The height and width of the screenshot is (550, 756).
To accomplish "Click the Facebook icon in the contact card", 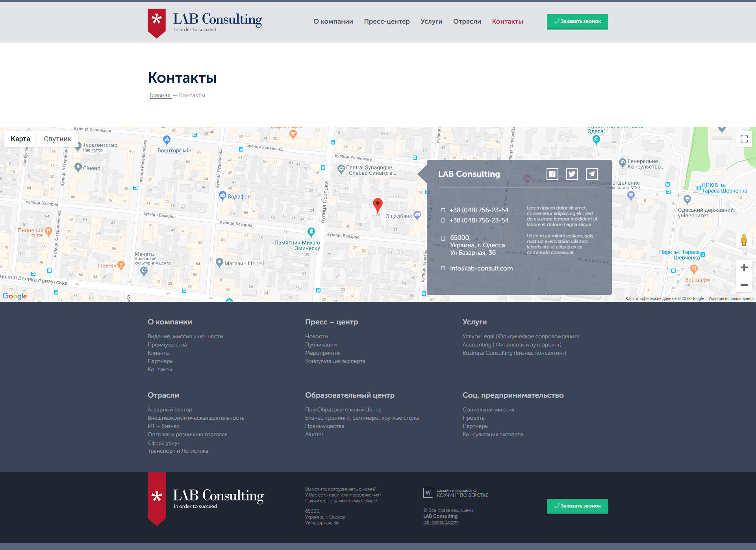I will pos(552,174).
